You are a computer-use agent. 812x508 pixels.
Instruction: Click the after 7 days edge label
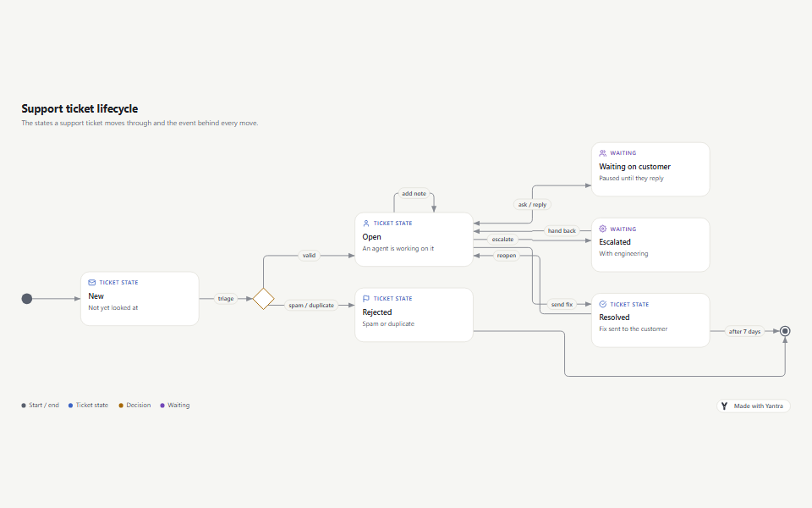(x=744, y=331)
